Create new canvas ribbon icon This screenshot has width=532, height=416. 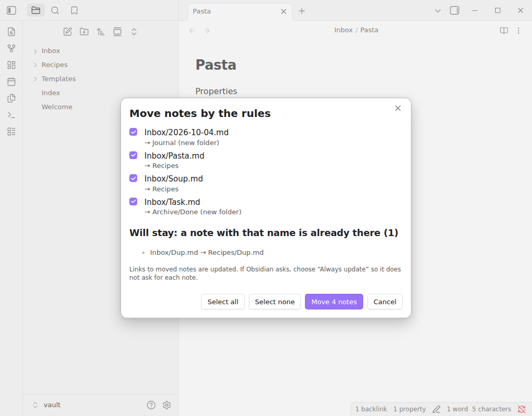click(11, 65)
